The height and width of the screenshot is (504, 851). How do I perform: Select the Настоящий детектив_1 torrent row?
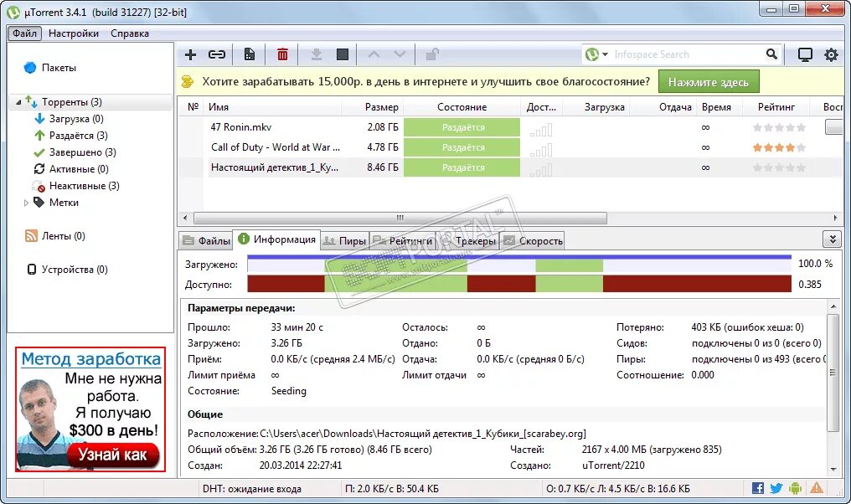[510, 167]
